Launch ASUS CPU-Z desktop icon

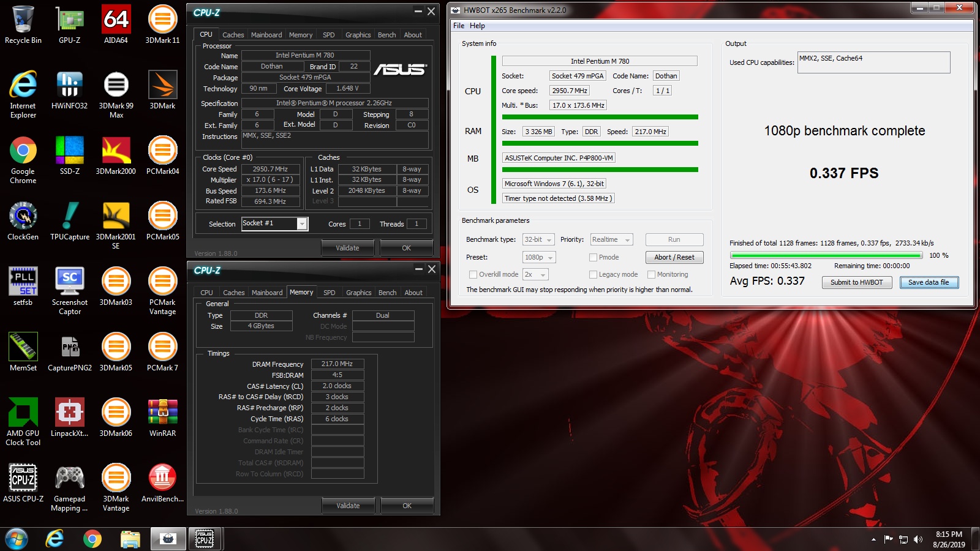(23, 484)
